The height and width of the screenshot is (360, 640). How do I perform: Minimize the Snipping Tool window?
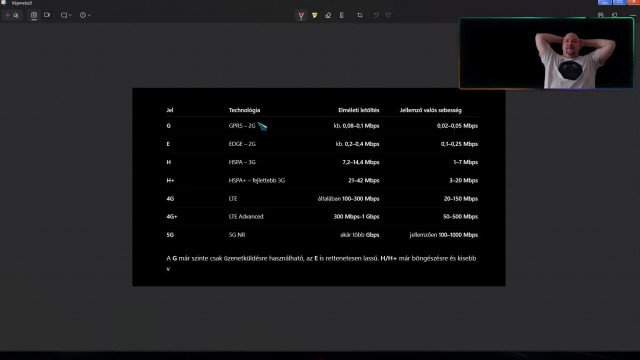coord(604,2)
